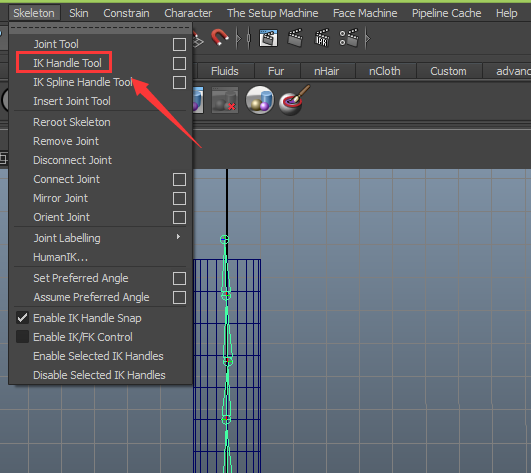This screenshot has height=473, width=531.
Task: Open the Face Machine menu
Action: (365, 13)
